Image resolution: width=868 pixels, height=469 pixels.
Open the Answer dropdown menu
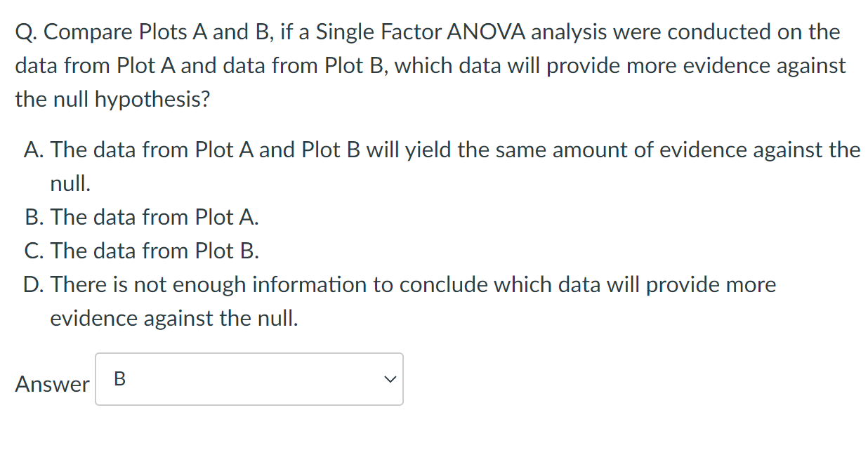249,379
